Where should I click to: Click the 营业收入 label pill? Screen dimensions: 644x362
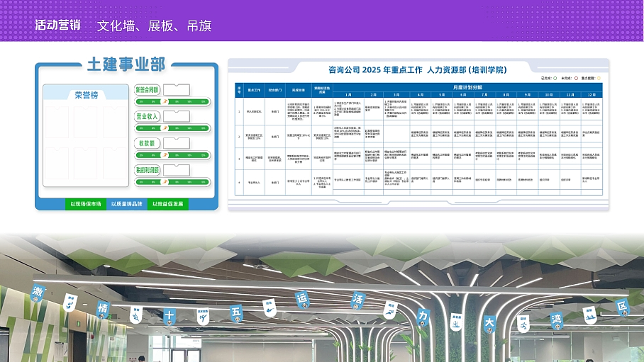point(147,116)
